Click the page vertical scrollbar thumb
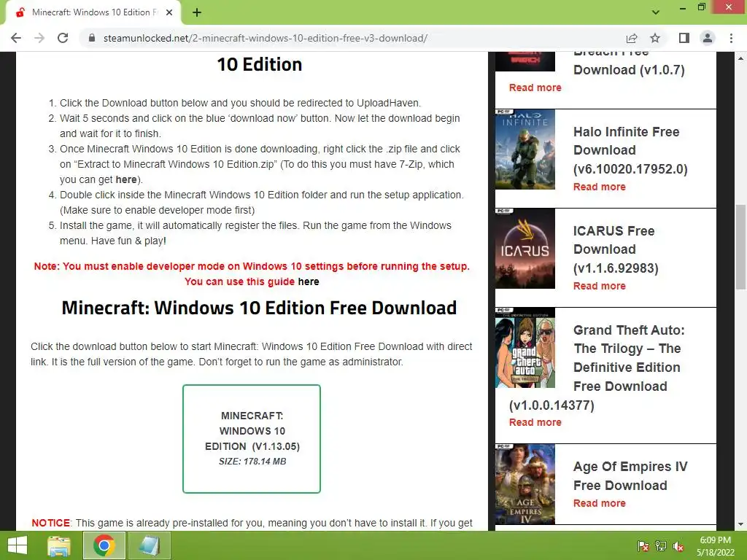The width and height of the screenshot is (747, 560). click(740, 246)
